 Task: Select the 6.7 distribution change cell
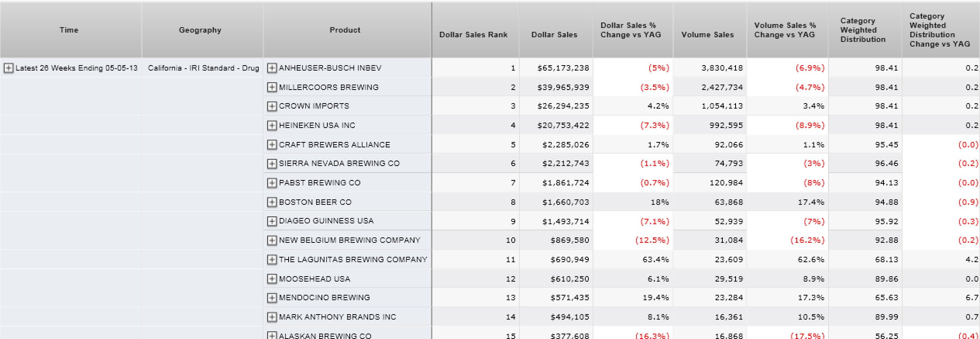click(x=941, y=297)
